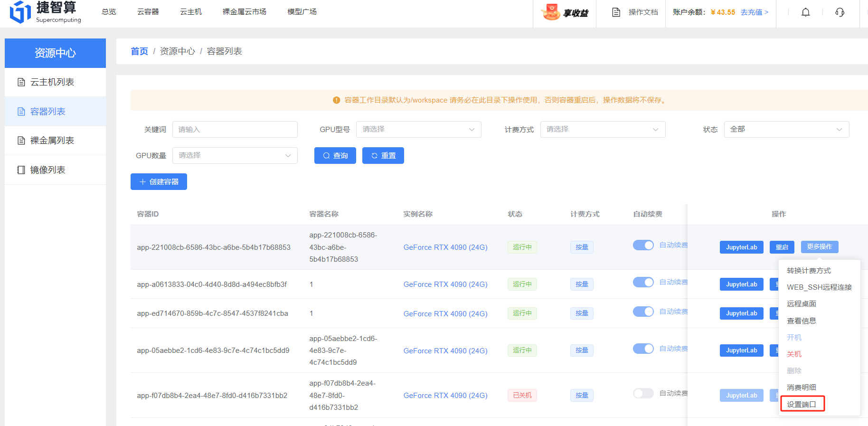Open the 模型广场 top navigation tab
The image size is (868, 426).
pos(302,12)
